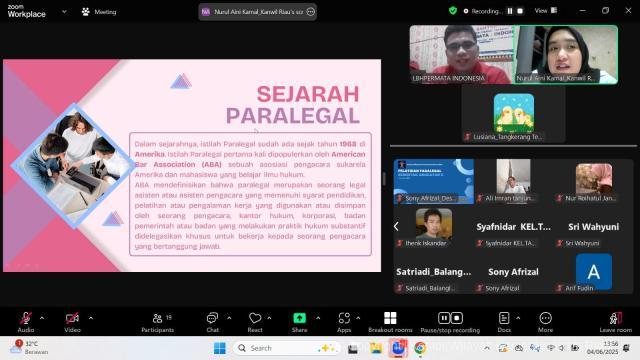The width and height of the screenshot is (640, 360).
Task: Turn on camera with the Video icon
Action: [72, 318]
